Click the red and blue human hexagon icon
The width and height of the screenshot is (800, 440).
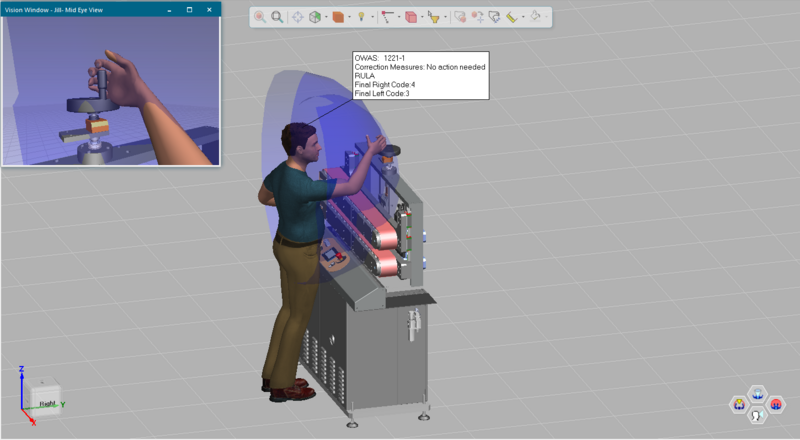[776, 405]
